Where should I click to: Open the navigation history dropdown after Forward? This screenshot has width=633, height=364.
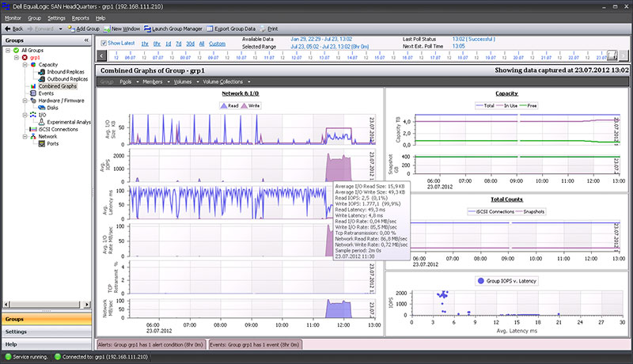pyautogui.click(x=60, y=29)
